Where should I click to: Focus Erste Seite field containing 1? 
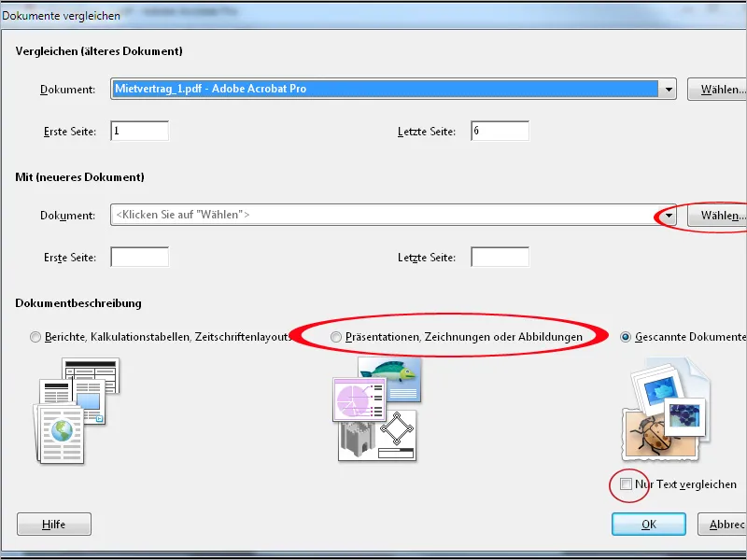pos(139,131)
